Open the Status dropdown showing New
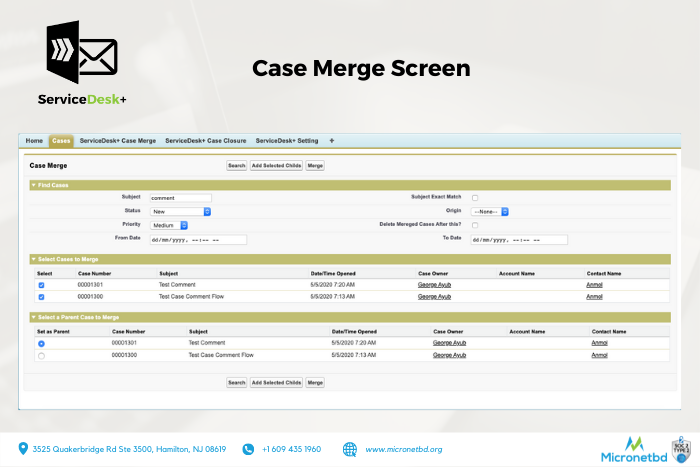Screen dimensions: 700x467 (x=180, y=212)
